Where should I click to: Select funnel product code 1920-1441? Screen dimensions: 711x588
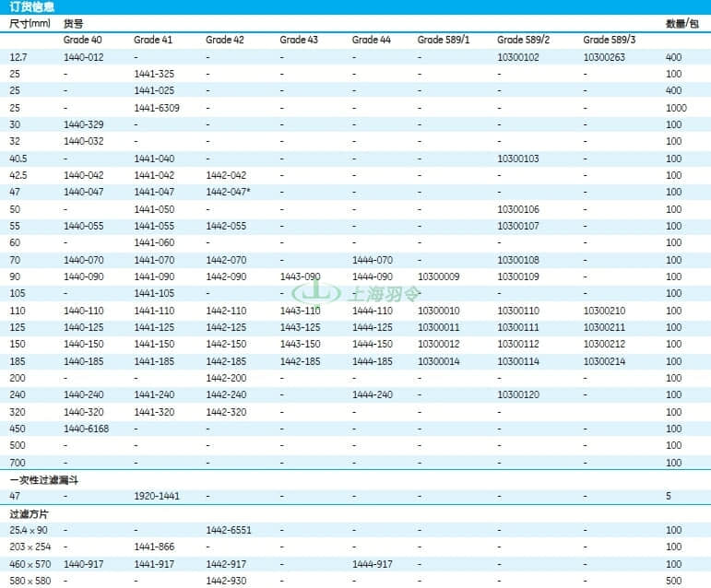pos(157,496)
